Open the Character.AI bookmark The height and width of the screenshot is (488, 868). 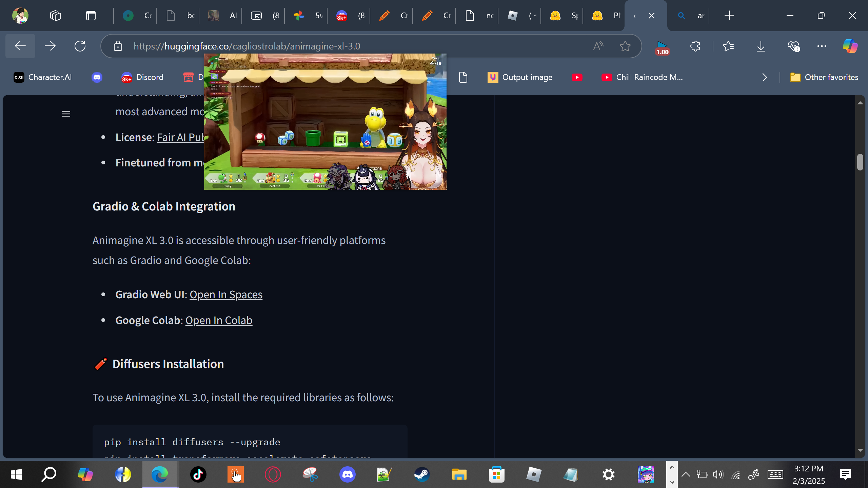[43, 77]
